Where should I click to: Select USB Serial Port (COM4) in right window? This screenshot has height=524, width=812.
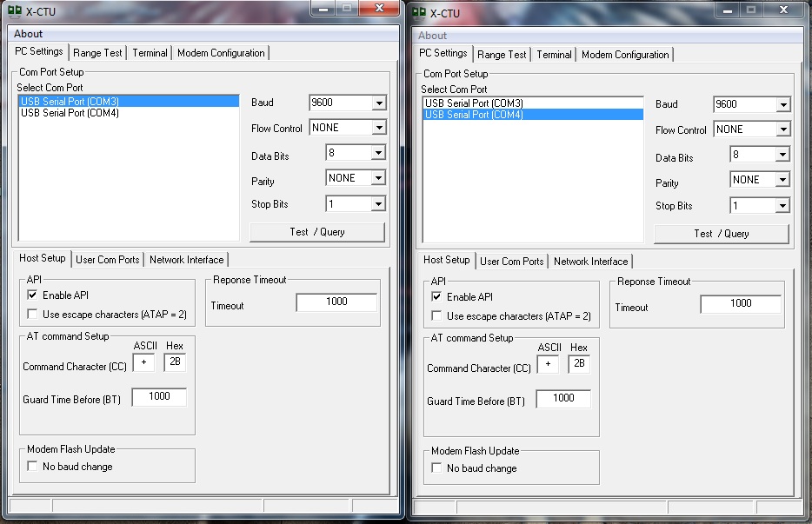[x=534, y=115]
